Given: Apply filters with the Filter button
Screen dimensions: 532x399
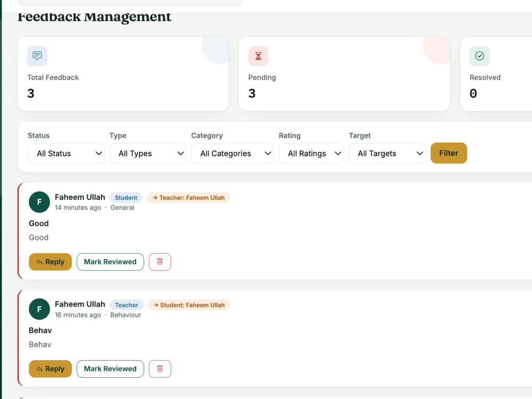Looking at the screenshot, I should [448, 153].
